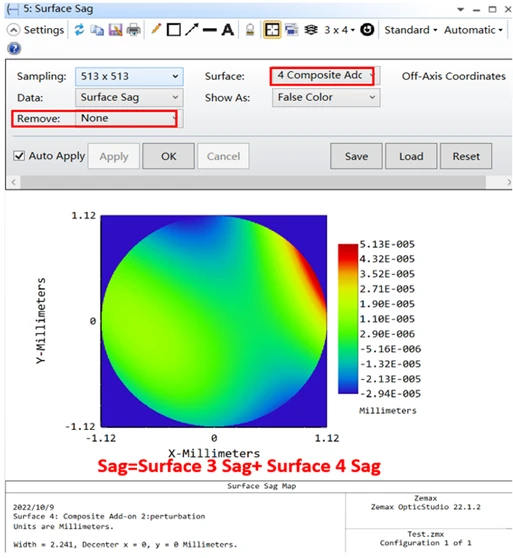The image size is (513, 558).
Task: Toggle the Auto Apply checkbox
Action: [x=19, y=156]
